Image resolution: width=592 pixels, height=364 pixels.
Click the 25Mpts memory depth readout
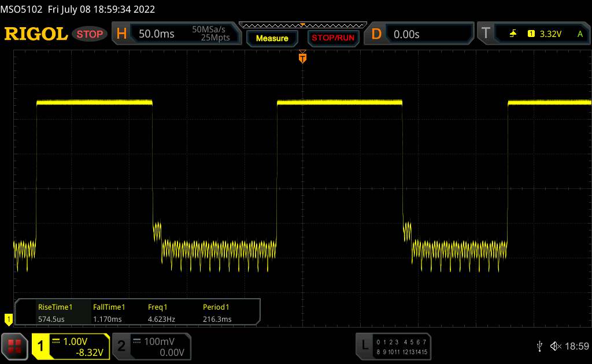coord(215,38)
